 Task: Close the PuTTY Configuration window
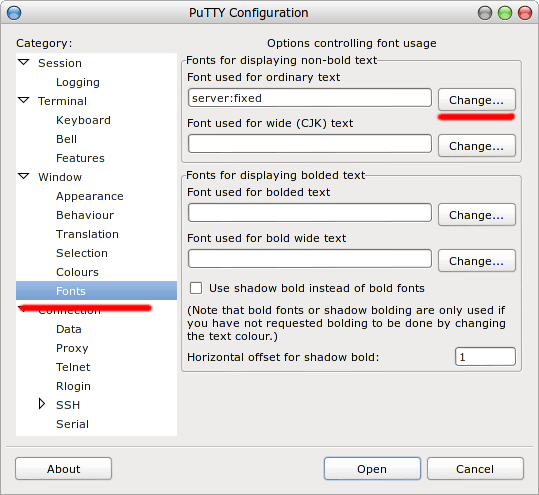coord(525,13)
